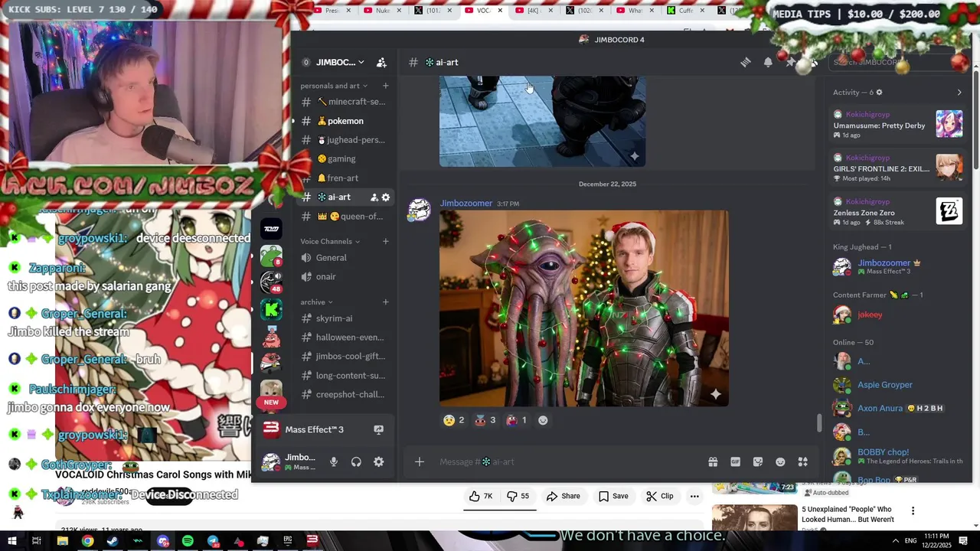The width and height of the screenshot is (980, 551).
Task: Share the YouTube video
Action: tap(563, 496)
